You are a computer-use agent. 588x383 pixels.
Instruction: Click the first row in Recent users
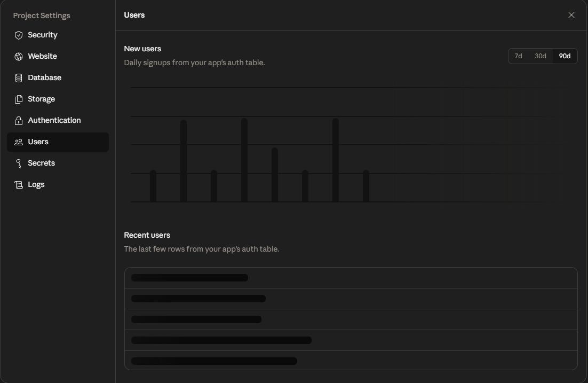point(351,278)
